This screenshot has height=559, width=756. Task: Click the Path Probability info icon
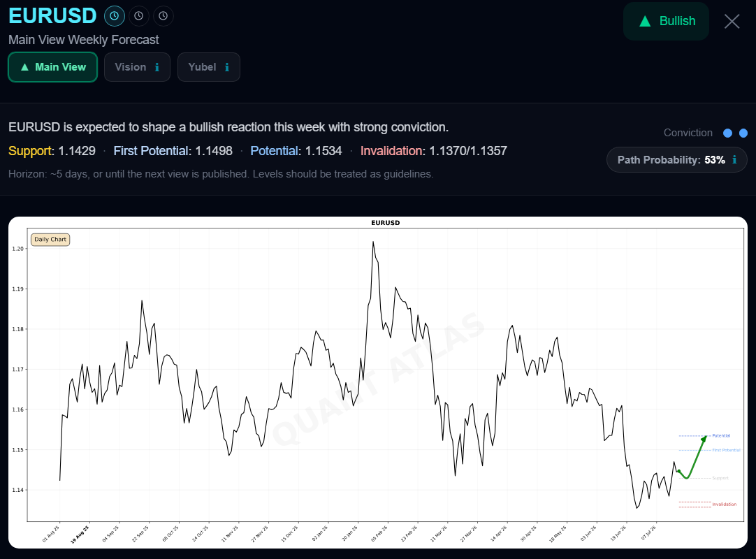pyautogui.click(x=734, y=159)
